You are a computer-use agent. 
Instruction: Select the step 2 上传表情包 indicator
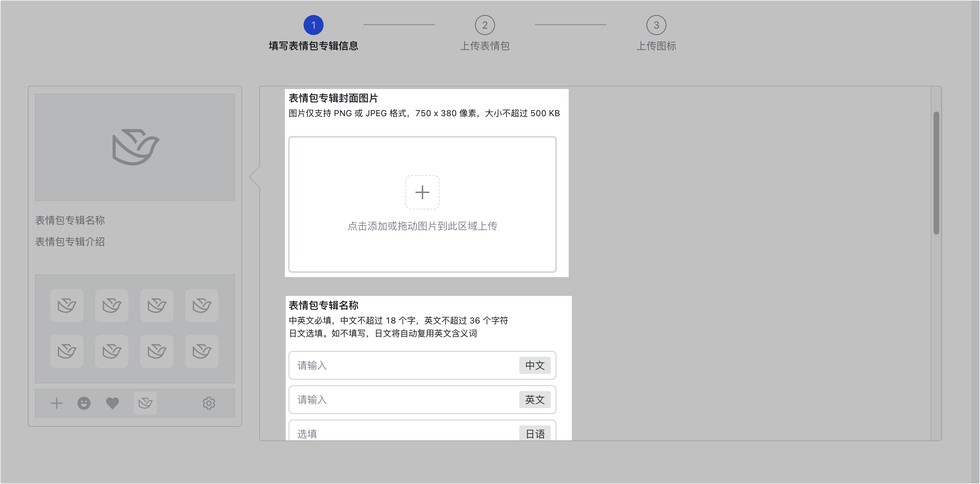(x=485, y=24)
